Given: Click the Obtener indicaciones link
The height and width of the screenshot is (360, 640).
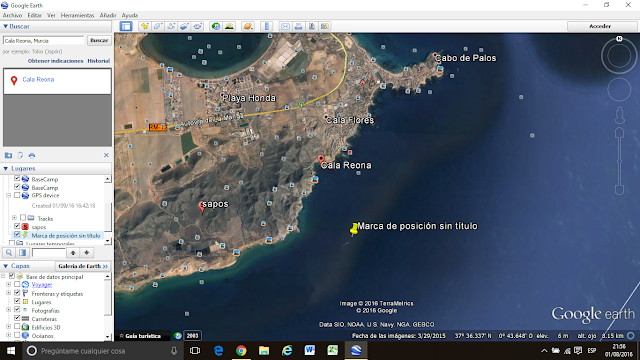Looking at the screenshot, I should (x=56, y=61).
